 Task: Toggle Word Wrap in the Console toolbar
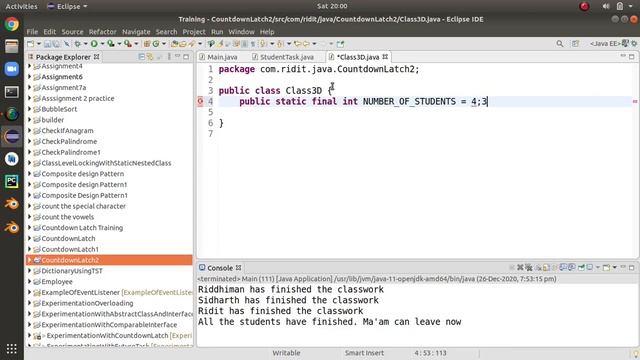(x=554, y=268)
